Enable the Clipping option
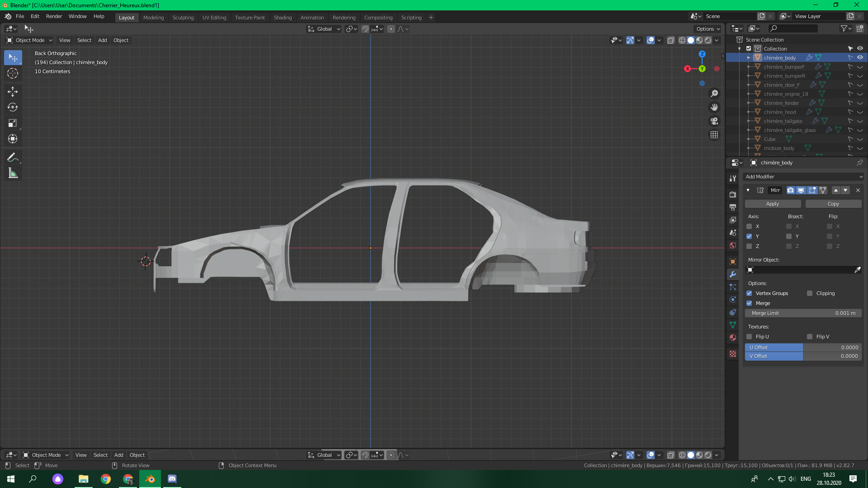This screenshot has width=868, height=488. tap(810, 293)
